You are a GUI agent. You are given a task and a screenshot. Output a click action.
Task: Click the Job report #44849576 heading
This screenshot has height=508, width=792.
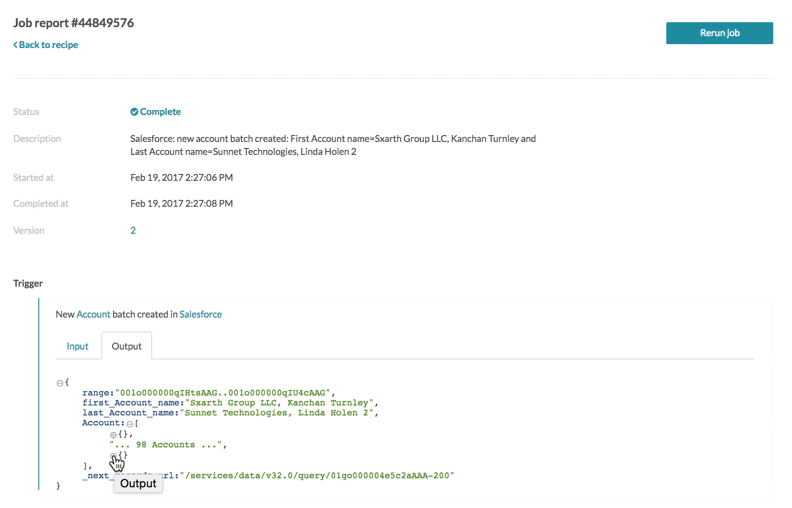(74, 24)
